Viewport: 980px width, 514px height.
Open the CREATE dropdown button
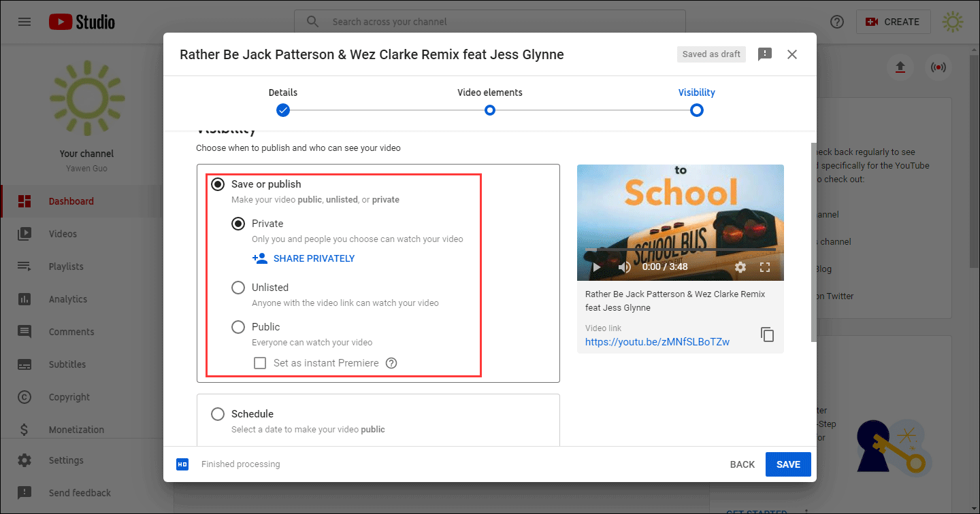[892, 22]
